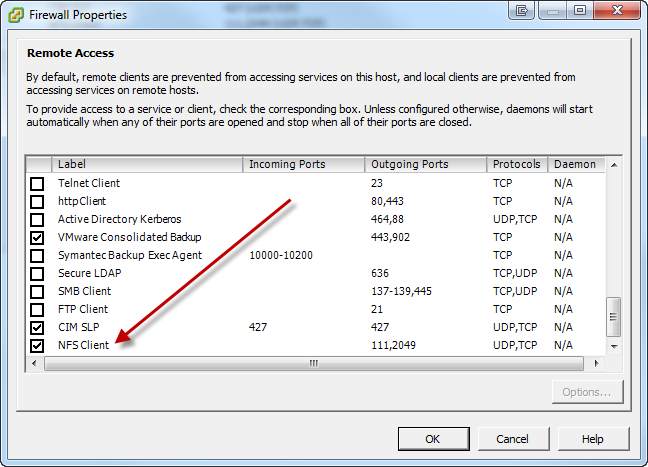The width and height of the screenshot is (648, 467).
Task: Click outgoing ports value 464,88
Action: pos(387,219)
